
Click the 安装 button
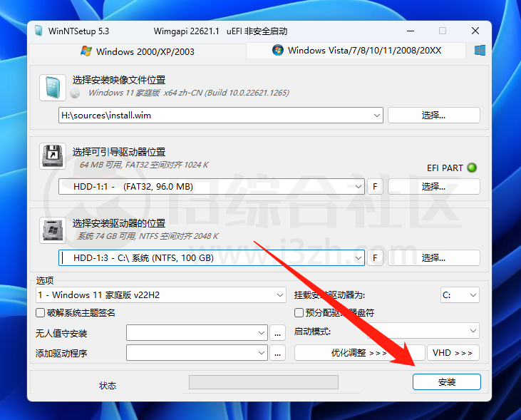click(447, 381)
